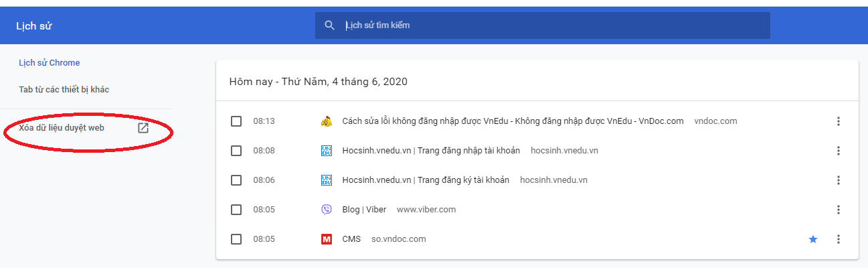This screenshot has width=868, height=268.
Task: Click the so.vndoc.com domain text
Action: click(x=399, y=239)
